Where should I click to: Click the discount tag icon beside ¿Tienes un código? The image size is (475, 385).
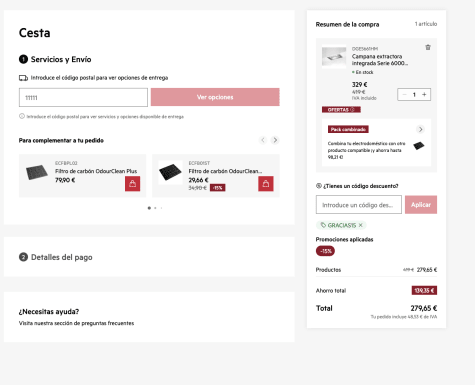319,186
